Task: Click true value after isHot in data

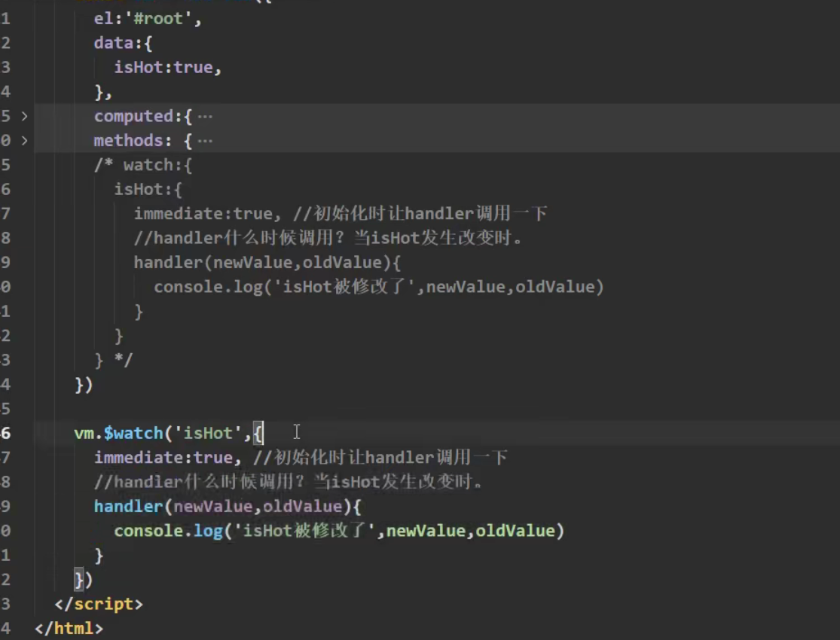Action: point(193,68)
